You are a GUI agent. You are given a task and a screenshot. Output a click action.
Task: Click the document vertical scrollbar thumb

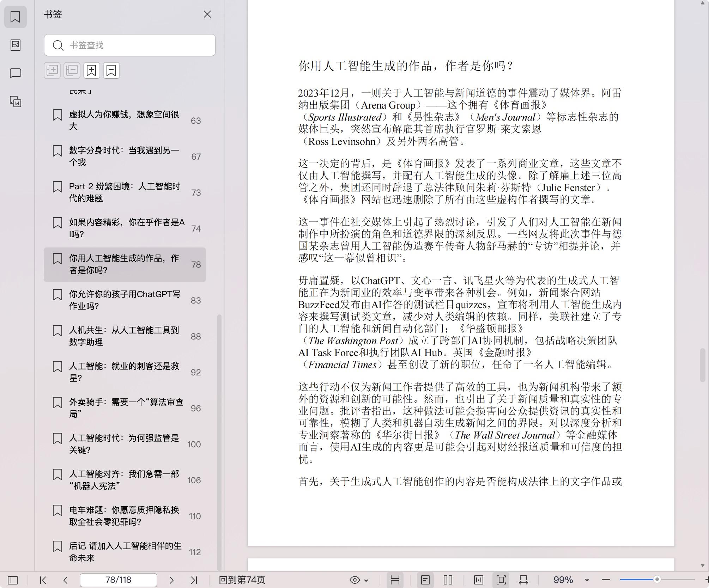702,365
